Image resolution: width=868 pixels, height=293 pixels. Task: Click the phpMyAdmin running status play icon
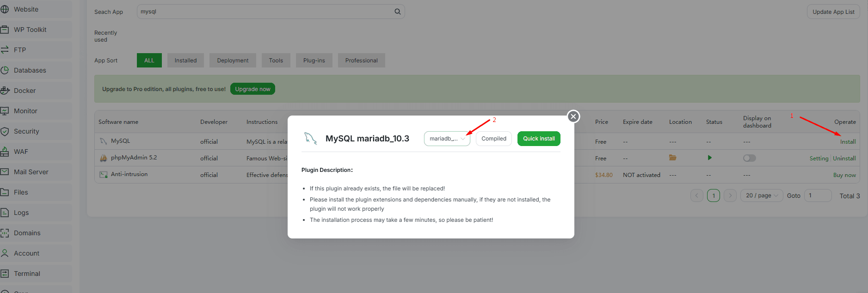click(x=709, y=158)
